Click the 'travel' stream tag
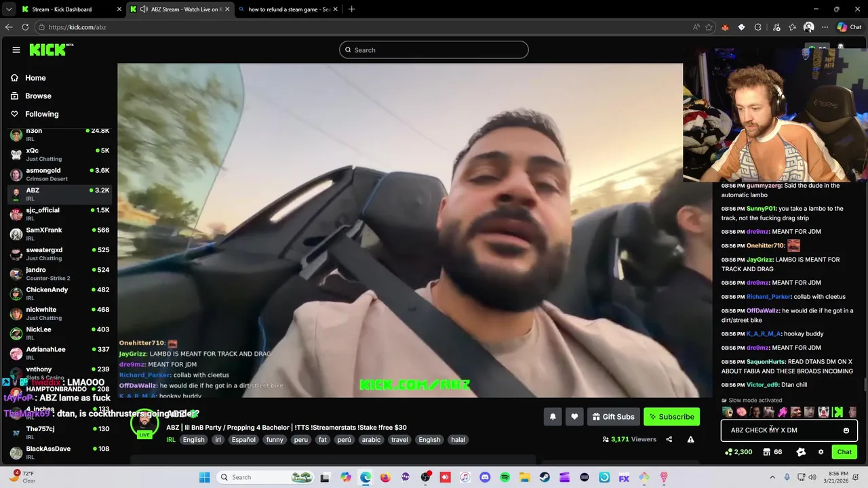Screen dimensions: 868x488 (x=400, y=440)
